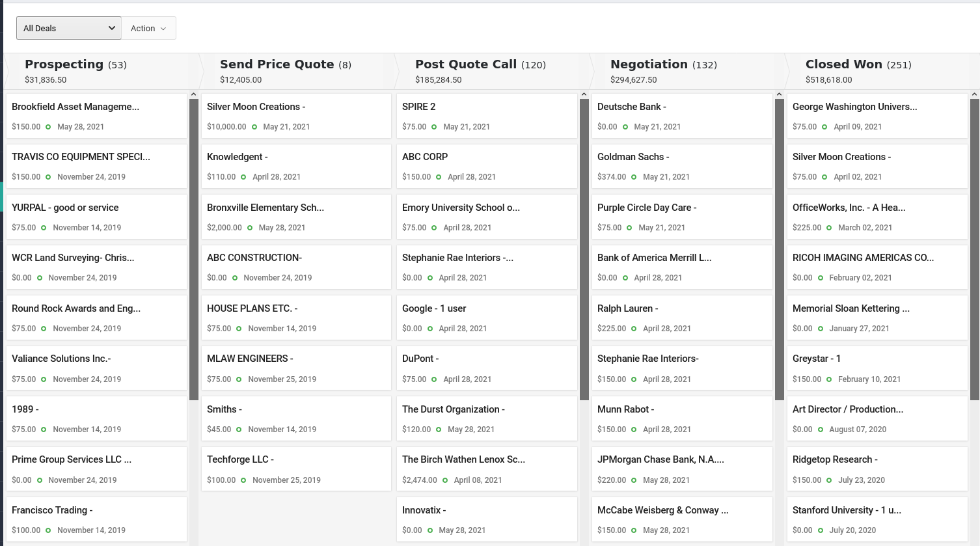This screenshot has height=546, width=980.
Task: Click the green status dot on Brookfield Asset Management
Action: pyautogui.click(x=48, y=127)
